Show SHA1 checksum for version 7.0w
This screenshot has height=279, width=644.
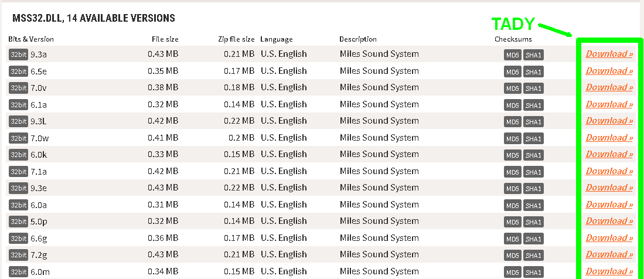point(533,139)
